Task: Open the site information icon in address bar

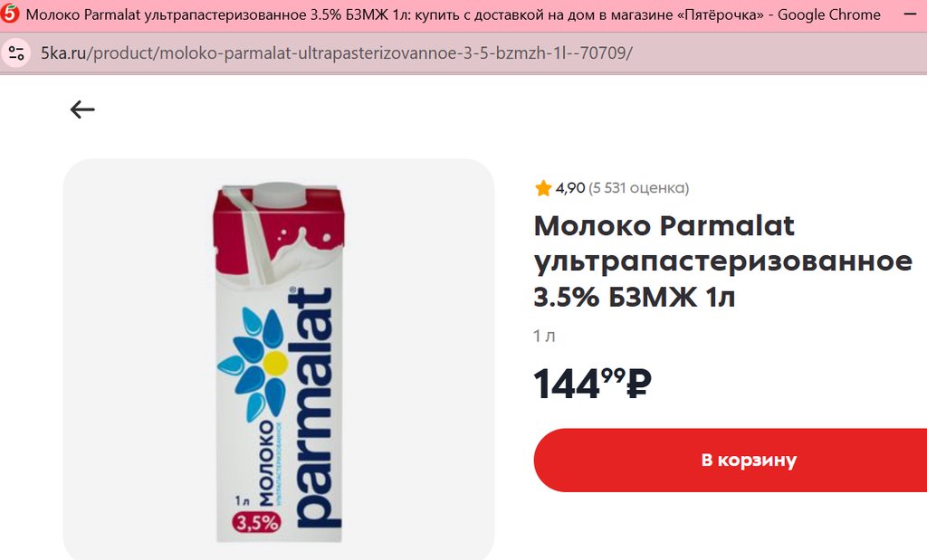Action: coord(16,53)
